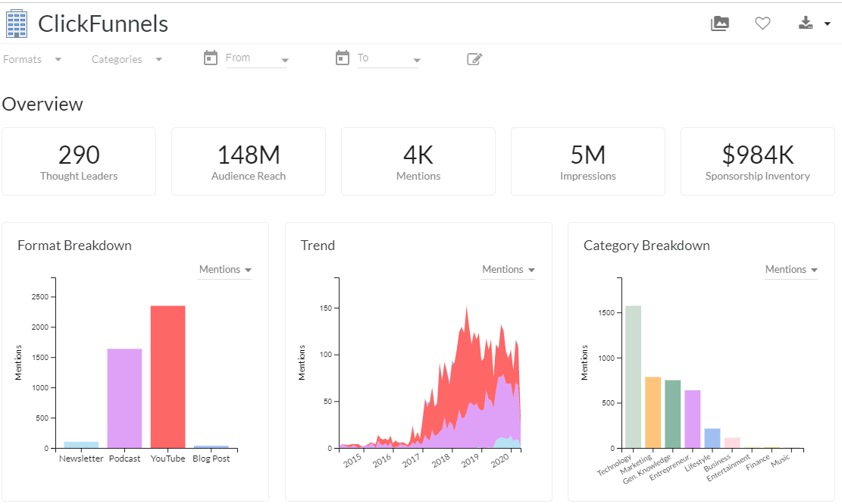
Task: Open the 148M Audience Reach card
Action: click(x=249, y=161)
